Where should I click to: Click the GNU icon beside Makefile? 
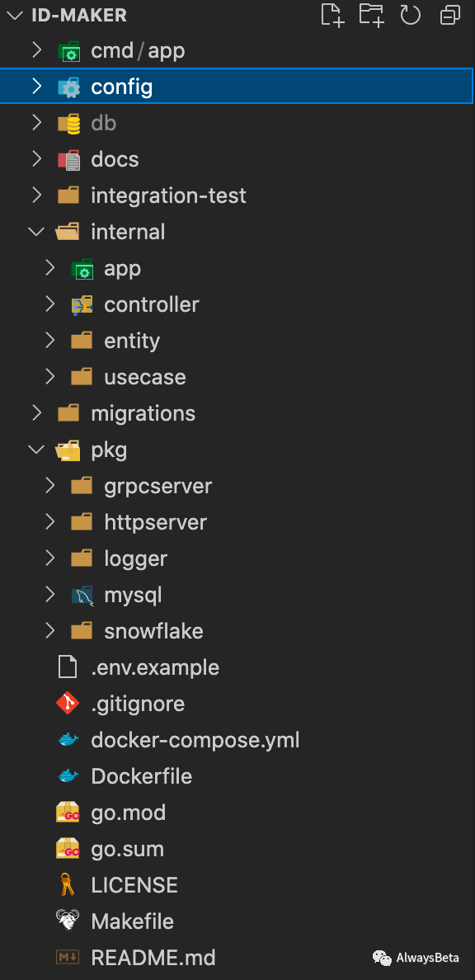click(x=68, y=921)
